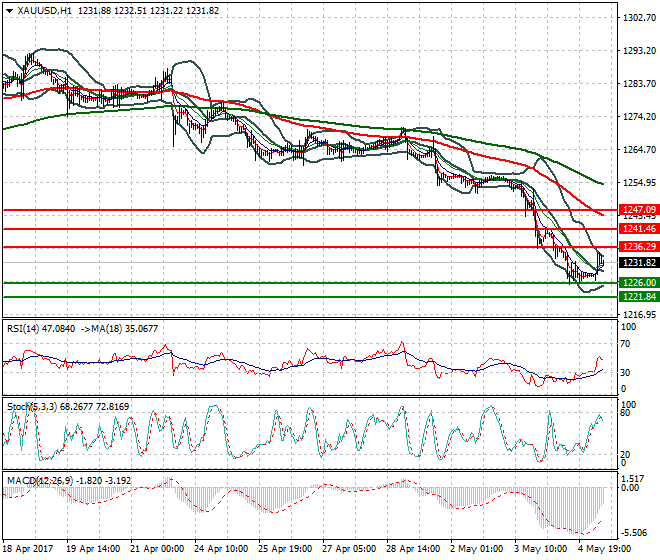Viewport: 660px width, 560px height.
Task: Select the RSI scale value 70
Action: point(625,344)
